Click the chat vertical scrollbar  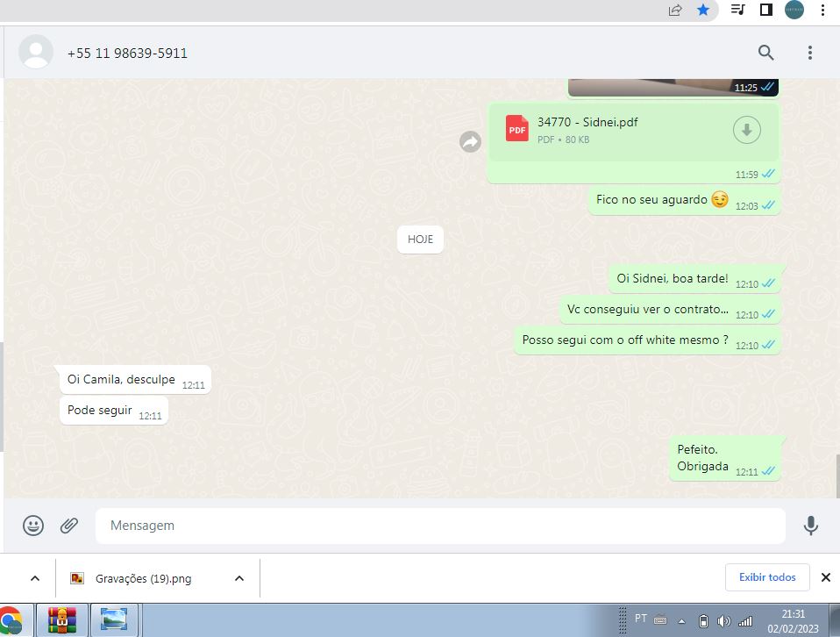coord(837,475)
